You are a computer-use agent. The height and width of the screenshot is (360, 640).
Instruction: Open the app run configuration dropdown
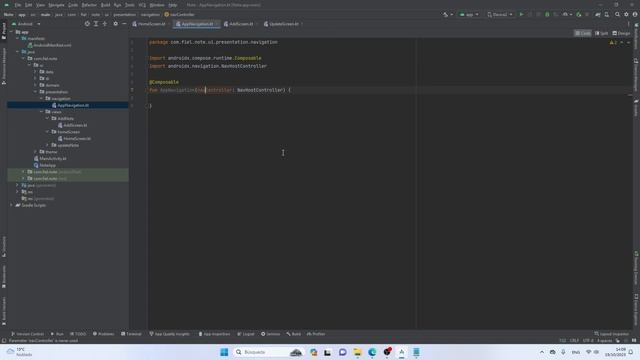pyautogui.click(x=469, y=15)
